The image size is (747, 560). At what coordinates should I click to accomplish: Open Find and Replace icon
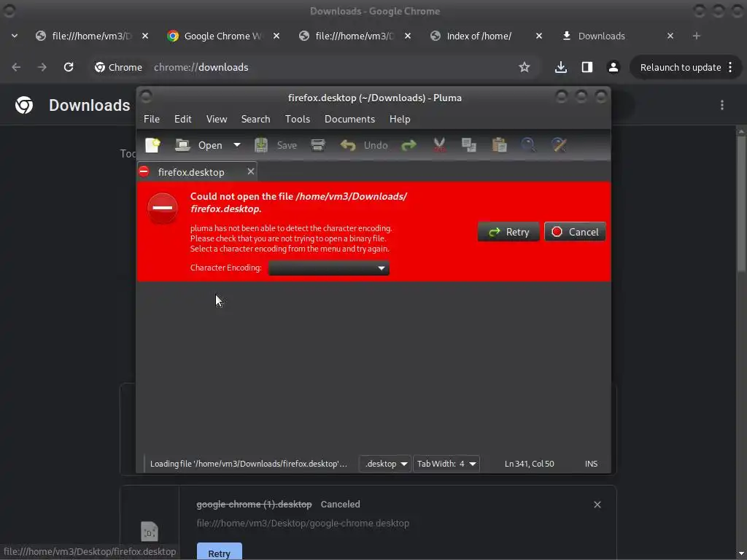click(558, 145)
